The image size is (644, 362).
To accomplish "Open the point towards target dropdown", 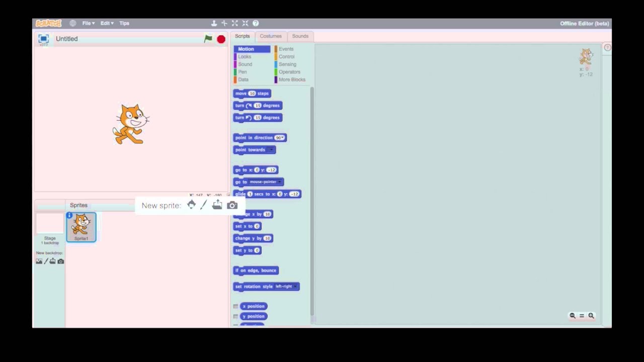I will coord(271,150).
